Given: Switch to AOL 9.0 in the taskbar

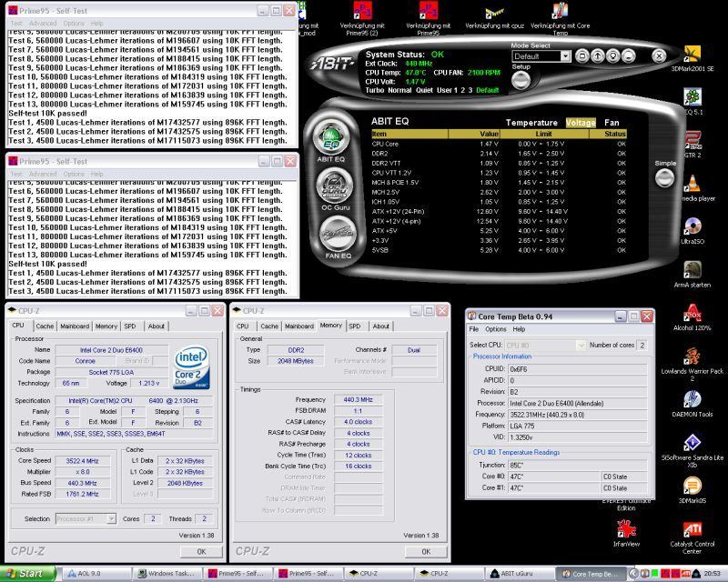Looking at the screenshot, I should (96, 574).
